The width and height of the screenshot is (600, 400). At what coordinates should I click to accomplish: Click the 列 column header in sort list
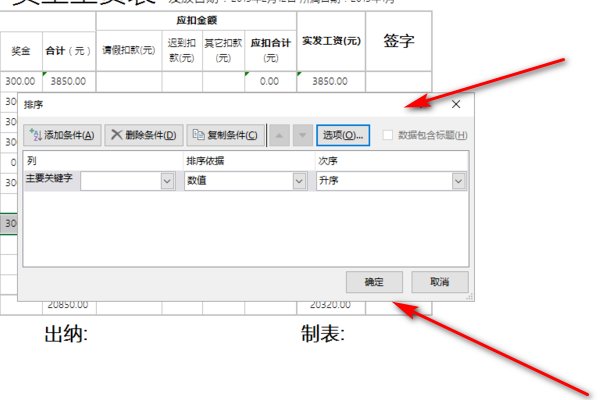coord(32,161)
